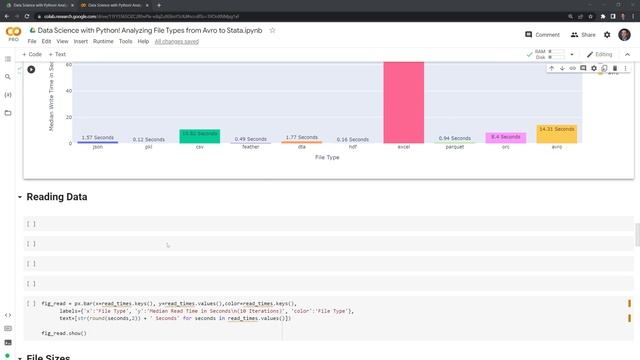Open the File menu

pyautogui.click(x=32, y=41)
